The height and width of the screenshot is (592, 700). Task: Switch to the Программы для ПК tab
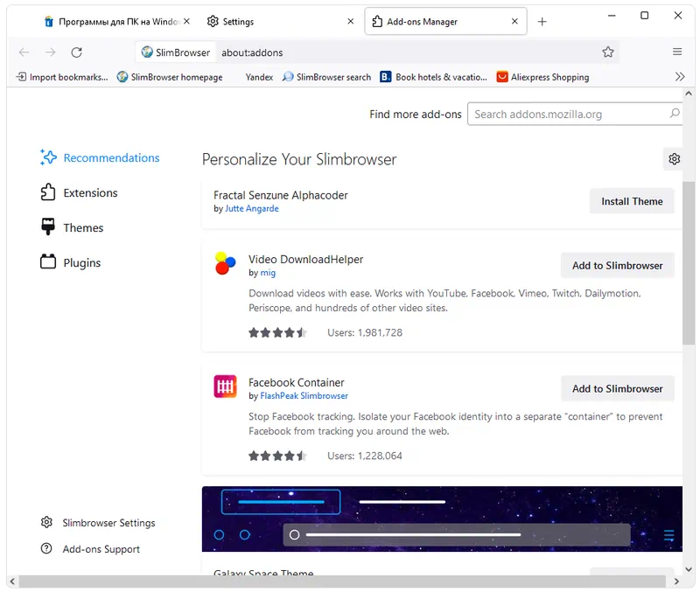click(x=115, y=21)
